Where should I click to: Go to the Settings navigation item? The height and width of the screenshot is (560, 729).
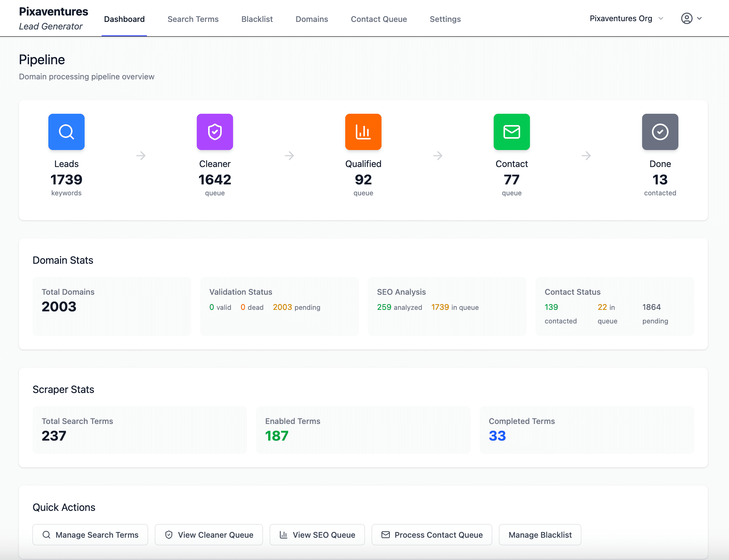(x=445, y=19)
